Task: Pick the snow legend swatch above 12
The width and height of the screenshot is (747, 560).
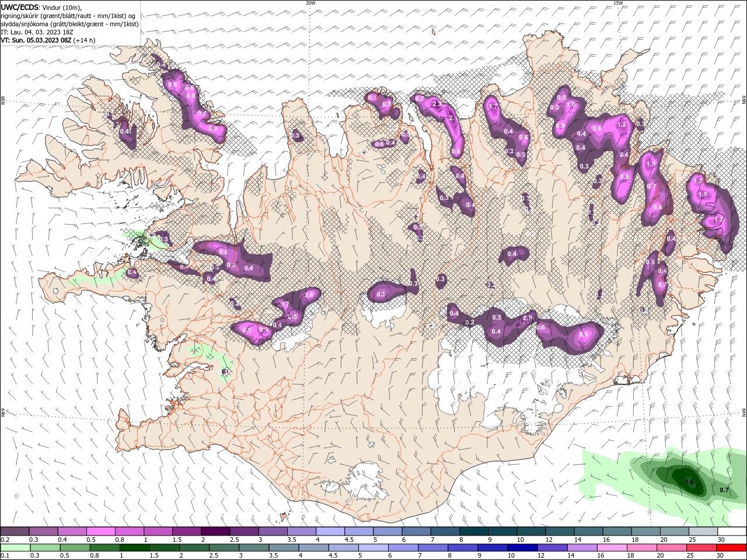Action: 560,531
